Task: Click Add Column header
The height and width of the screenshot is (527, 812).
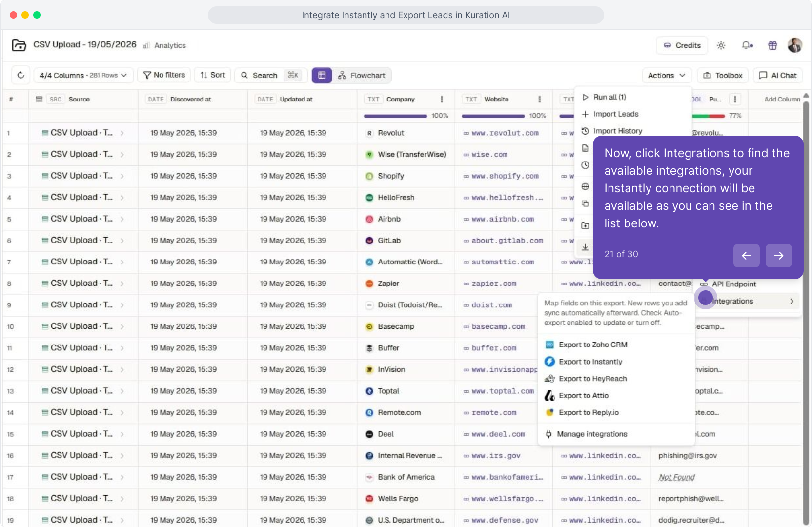Action: click(782, 99)
